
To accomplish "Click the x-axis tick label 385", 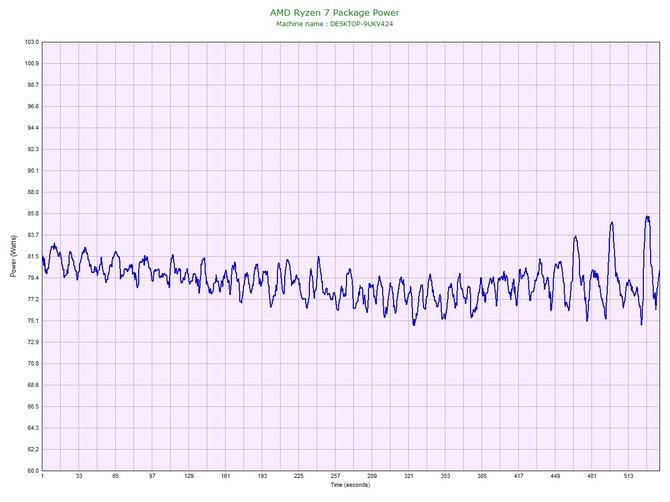I will coord(482,476).
